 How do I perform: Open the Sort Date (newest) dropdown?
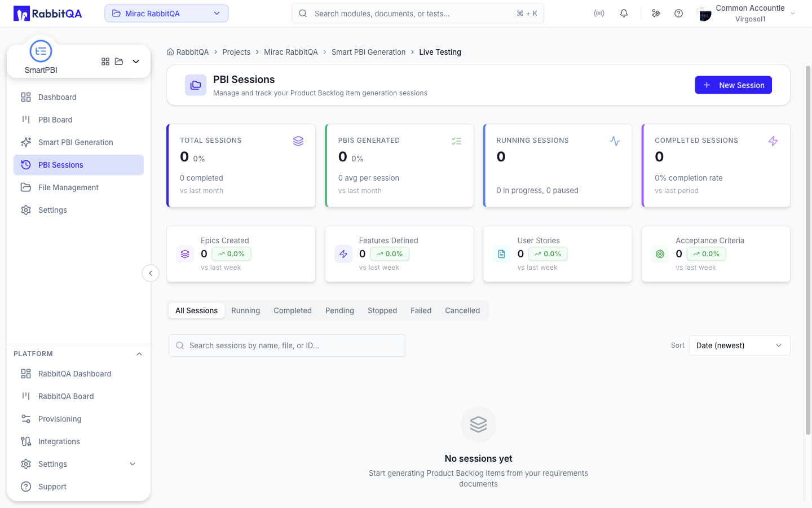click(740, 345)
